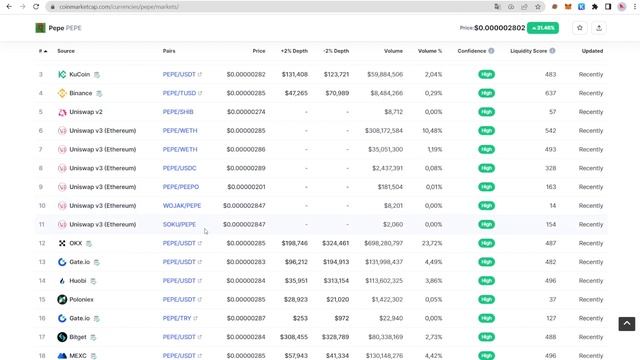The height and width of the screenshot is (360, 640).
Task: Click the browser address bar URL
Action: (119, 7)
